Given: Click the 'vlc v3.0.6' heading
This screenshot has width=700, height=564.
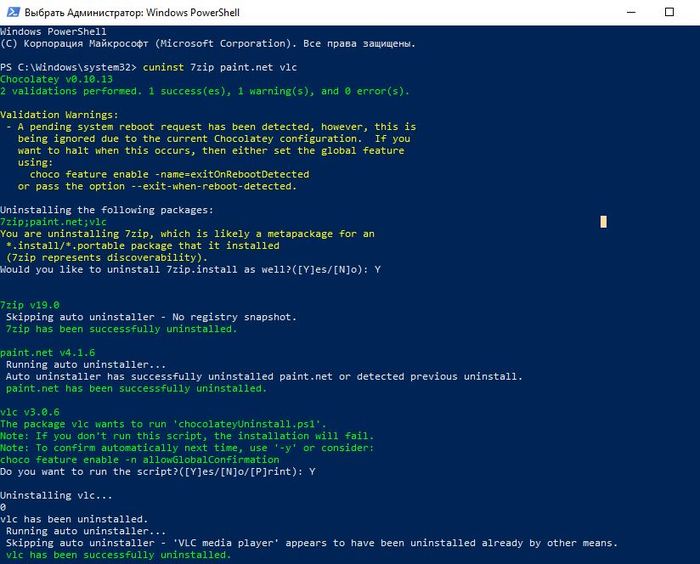Looking at the screenshot, I should (29, 412).
